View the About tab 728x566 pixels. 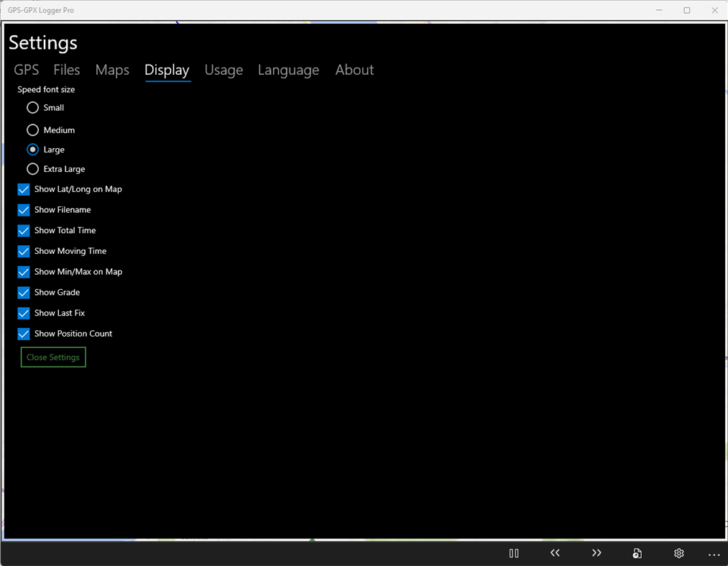click(354, 70)
